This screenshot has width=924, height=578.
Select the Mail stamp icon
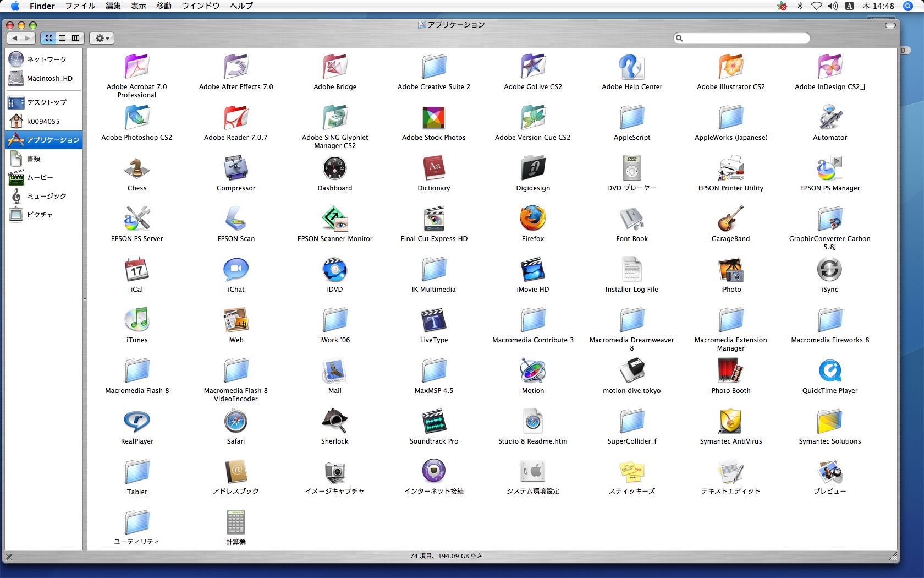point(335,371)
